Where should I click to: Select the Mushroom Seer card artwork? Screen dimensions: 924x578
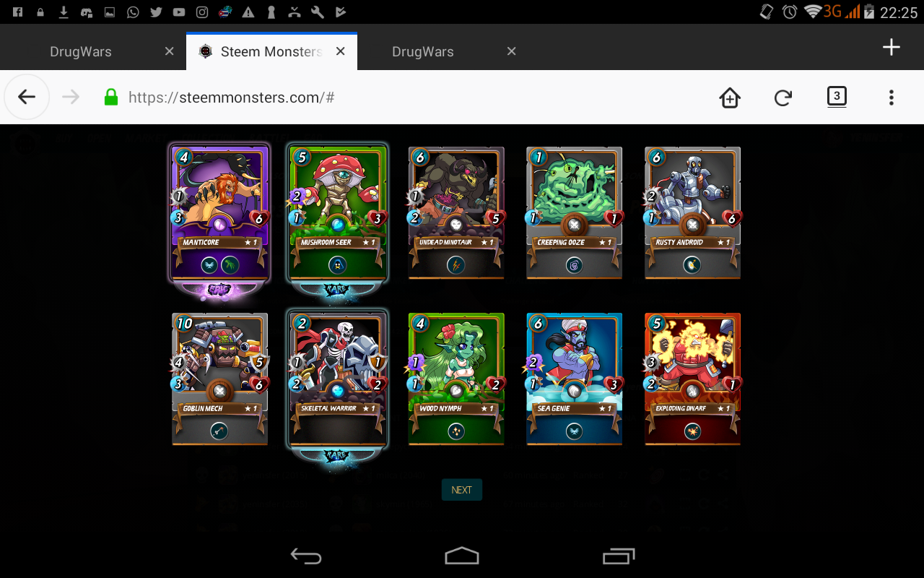[x=338, y=189]
